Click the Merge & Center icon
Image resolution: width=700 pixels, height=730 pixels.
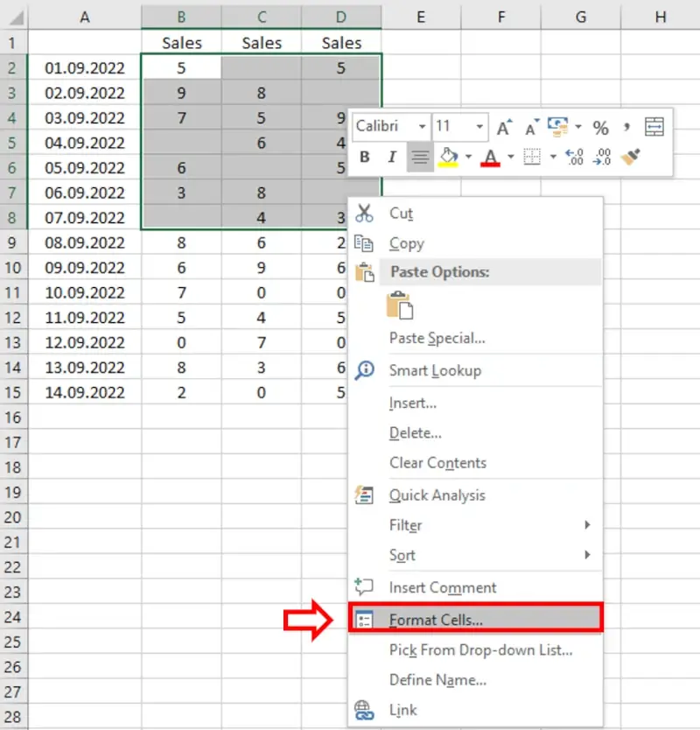[654, 128]
